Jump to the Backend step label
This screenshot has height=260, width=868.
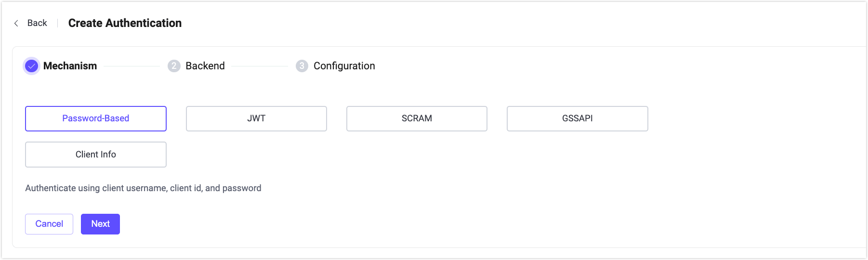point(205,66)
